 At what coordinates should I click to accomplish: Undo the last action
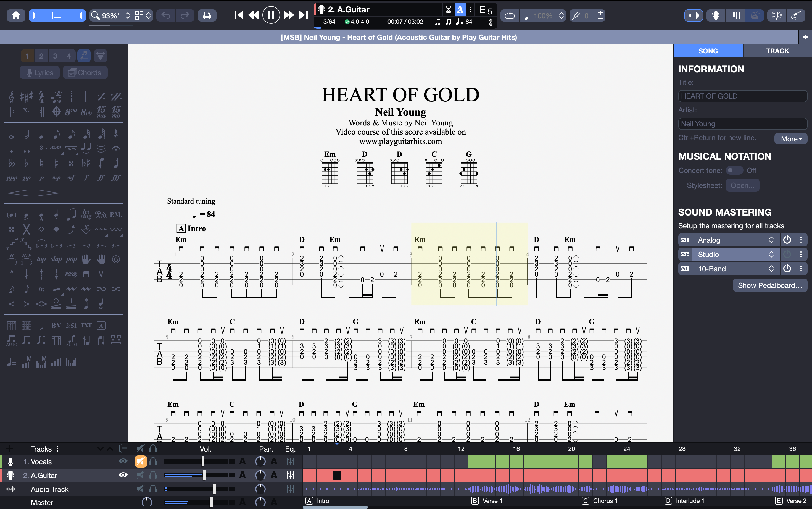tap(166, 15)
